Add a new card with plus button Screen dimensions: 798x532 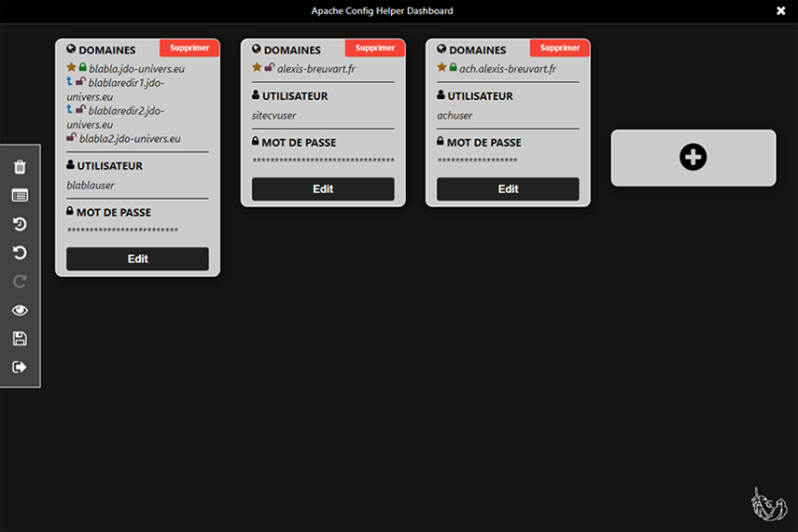pos(693,158)
